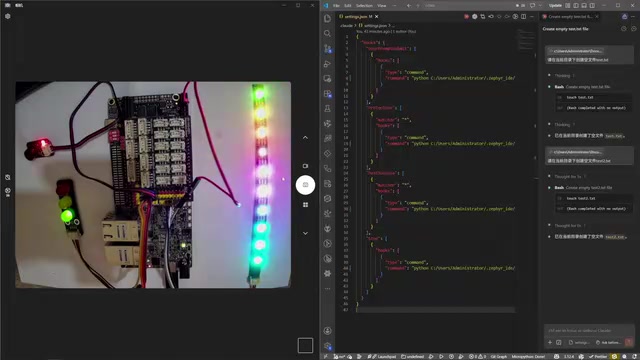Open the Edit menu
This screenshot has width=640, height=360.
coord(347,6)
